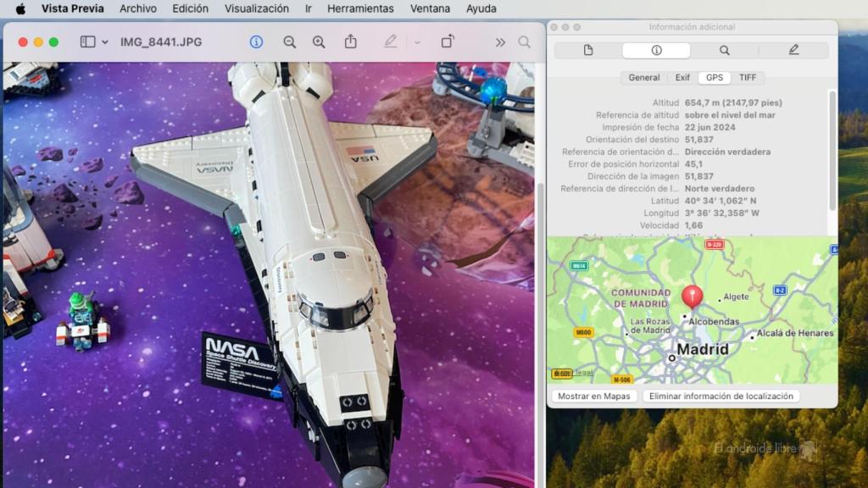
Task: Click the Mostrar en Mapas button
Action: [x=595, y=396]
